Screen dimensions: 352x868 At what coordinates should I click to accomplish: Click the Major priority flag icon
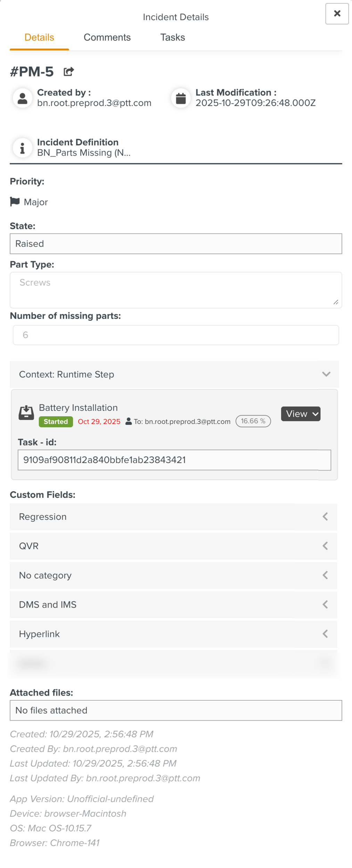15,202
